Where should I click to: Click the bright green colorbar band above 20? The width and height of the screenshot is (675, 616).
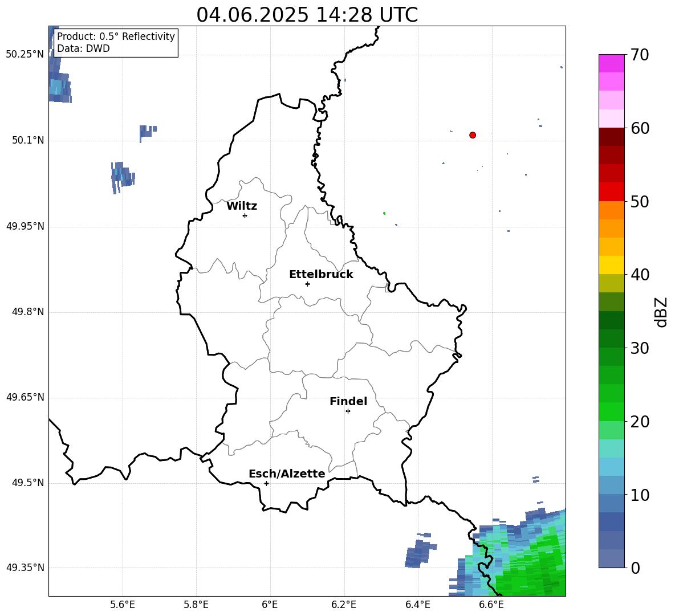pos(611,411)
